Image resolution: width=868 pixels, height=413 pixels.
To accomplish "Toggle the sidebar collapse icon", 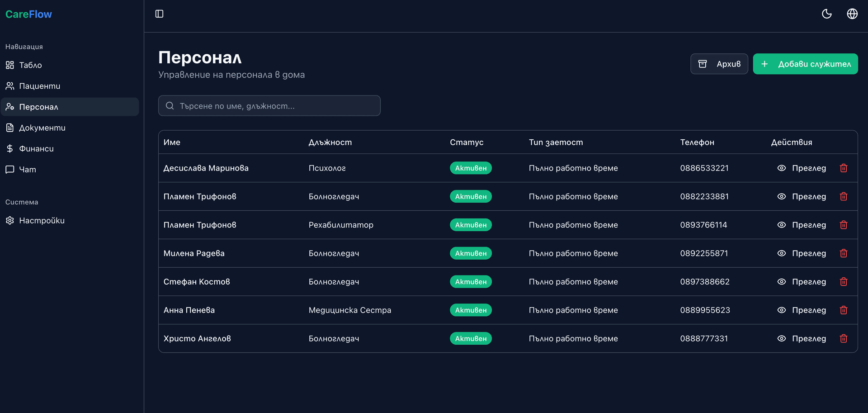I will pos(159,14).
